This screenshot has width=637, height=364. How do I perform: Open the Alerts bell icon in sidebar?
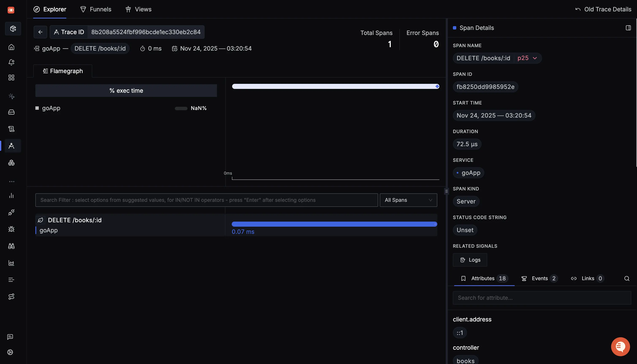click(11, 62)
